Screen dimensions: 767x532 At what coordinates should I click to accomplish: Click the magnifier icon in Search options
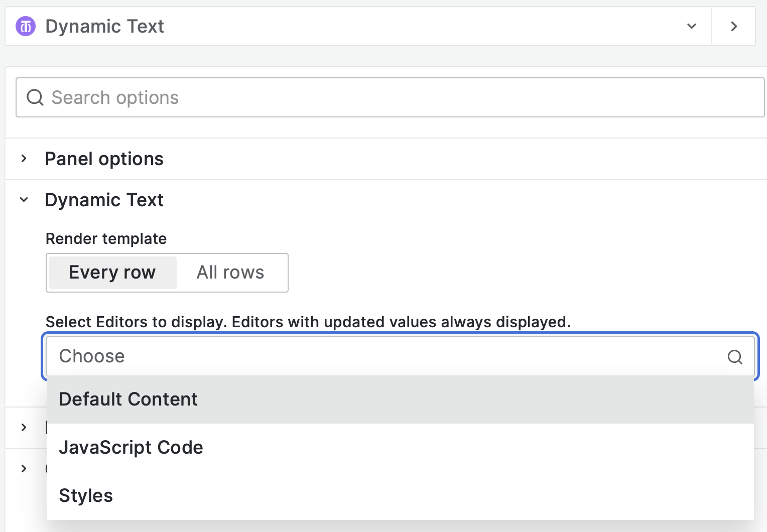(x=35, y=97)
